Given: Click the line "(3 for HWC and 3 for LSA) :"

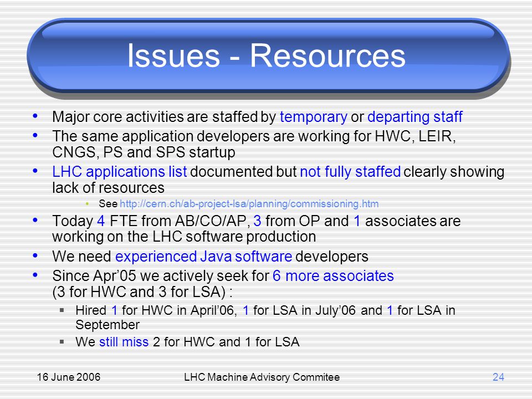Looking at the screenshot, I should (x=142, y=292).
